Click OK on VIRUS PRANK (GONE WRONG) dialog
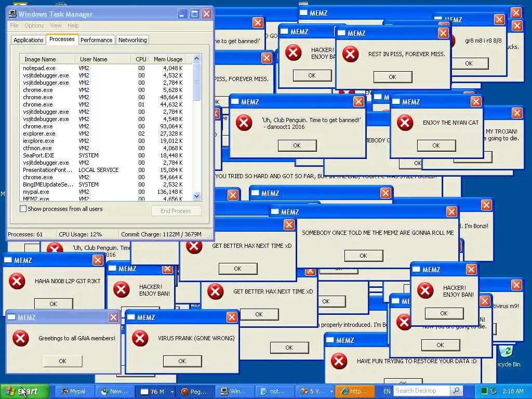This screenshot has height=399, width=532. coord(182,361)
